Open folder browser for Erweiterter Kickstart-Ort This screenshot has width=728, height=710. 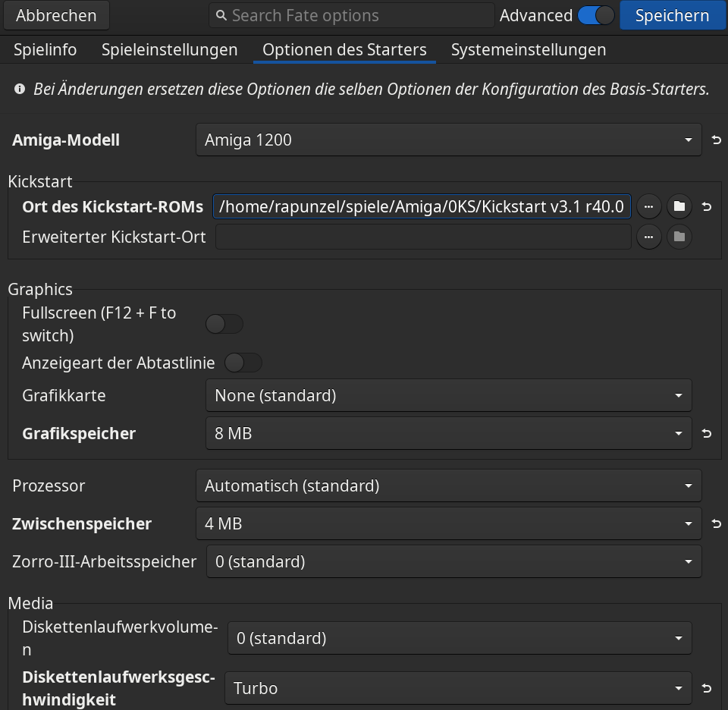coord(679,237)
